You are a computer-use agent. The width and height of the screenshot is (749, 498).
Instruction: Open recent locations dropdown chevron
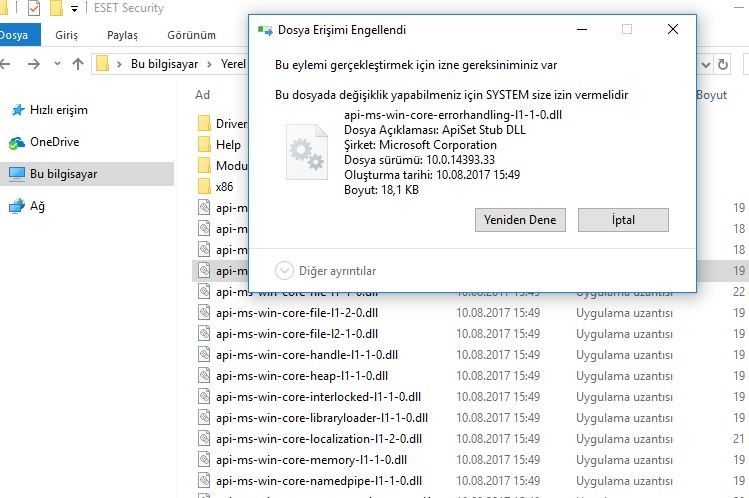click(x=57, y=64)
